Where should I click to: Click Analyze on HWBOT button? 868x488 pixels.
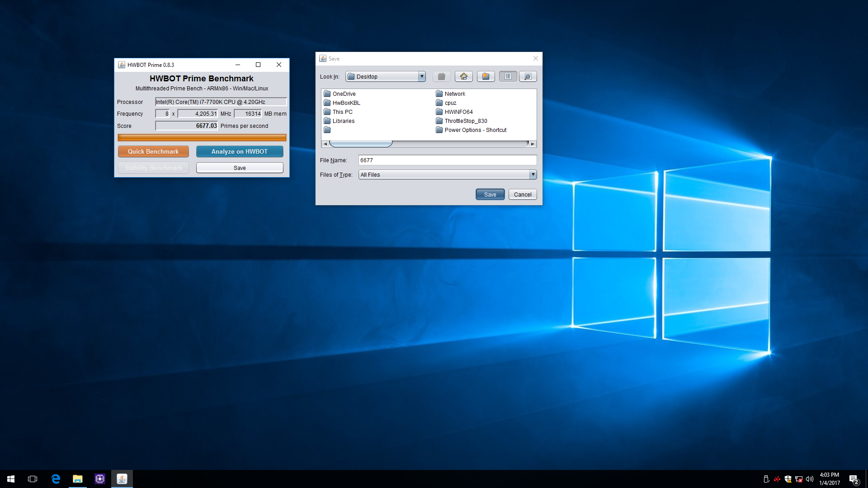click(x=240, y=151)
